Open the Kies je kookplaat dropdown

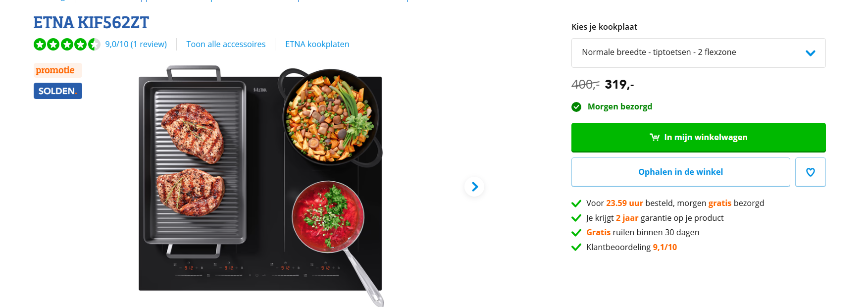point(698,53)
